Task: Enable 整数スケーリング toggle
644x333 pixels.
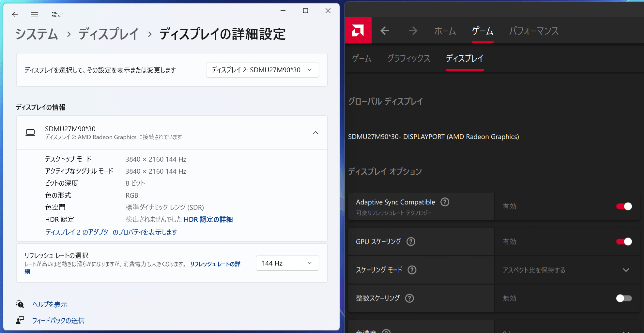Action: pos(624,298)
